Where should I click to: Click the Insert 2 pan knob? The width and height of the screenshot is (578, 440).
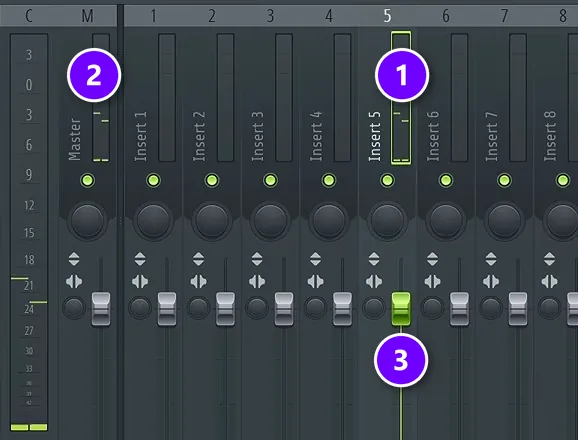(212, 220)
